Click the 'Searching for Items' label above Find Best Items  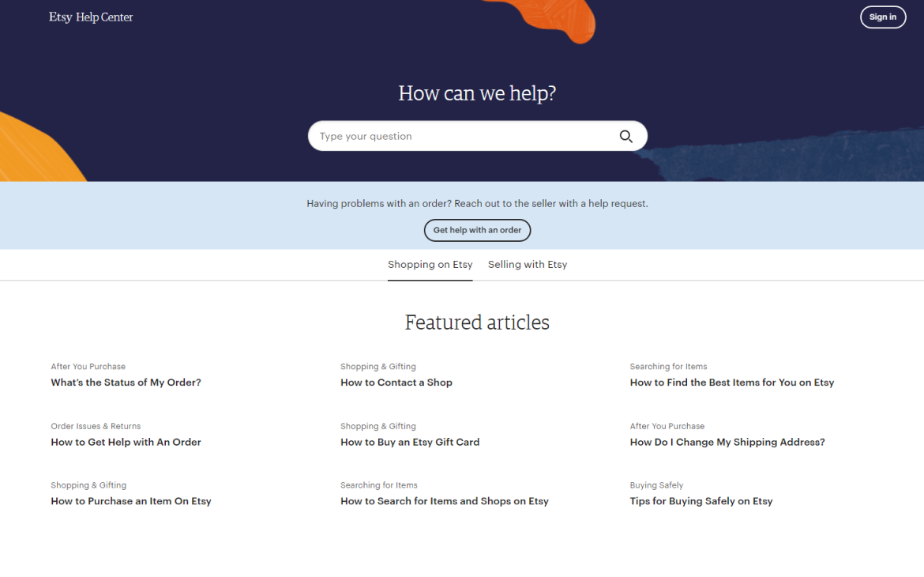(x=668, y=367)
